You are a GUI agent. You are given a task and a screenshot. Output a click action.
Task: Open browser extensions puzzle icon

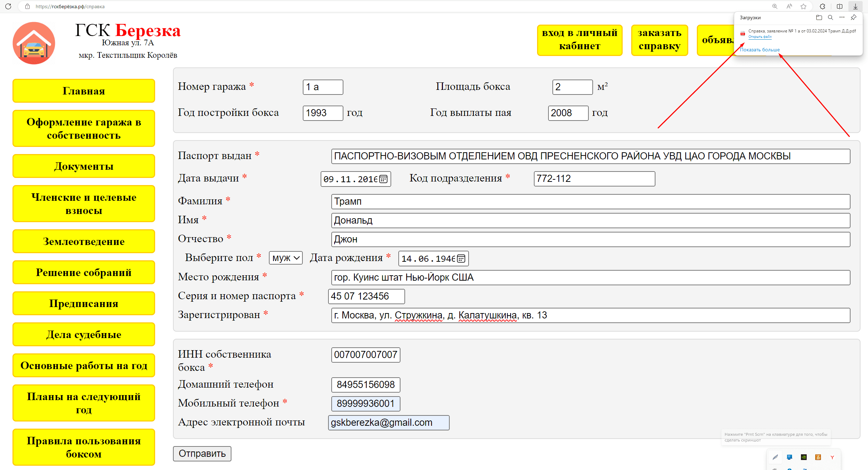point(822,6)
